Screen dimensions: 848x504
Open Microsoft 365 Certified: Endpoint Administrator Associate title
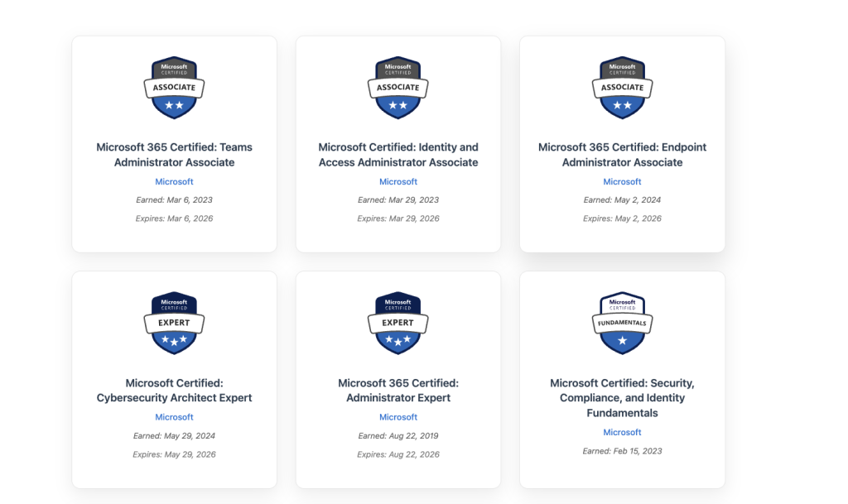pyautogui.click(x=622, y=155)
